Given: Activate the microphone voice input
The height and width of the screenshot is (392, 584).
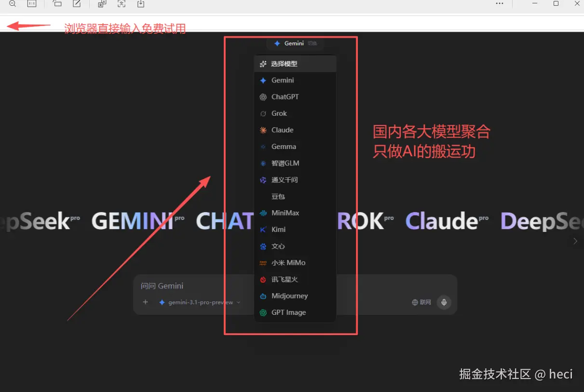Looking at the screenshot, I should coord(443,302).
